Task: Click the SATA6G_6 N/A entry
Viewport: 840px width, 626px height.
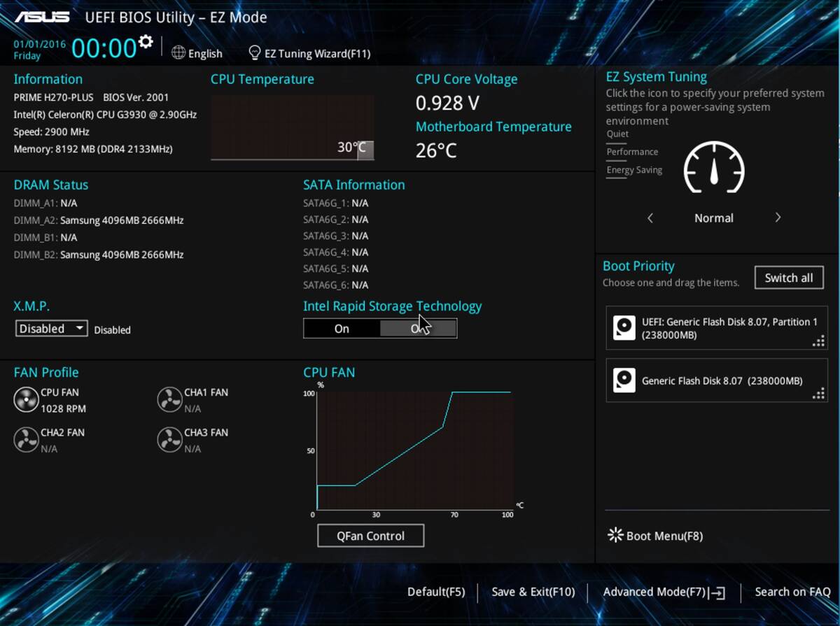Action: click(336, 285)
